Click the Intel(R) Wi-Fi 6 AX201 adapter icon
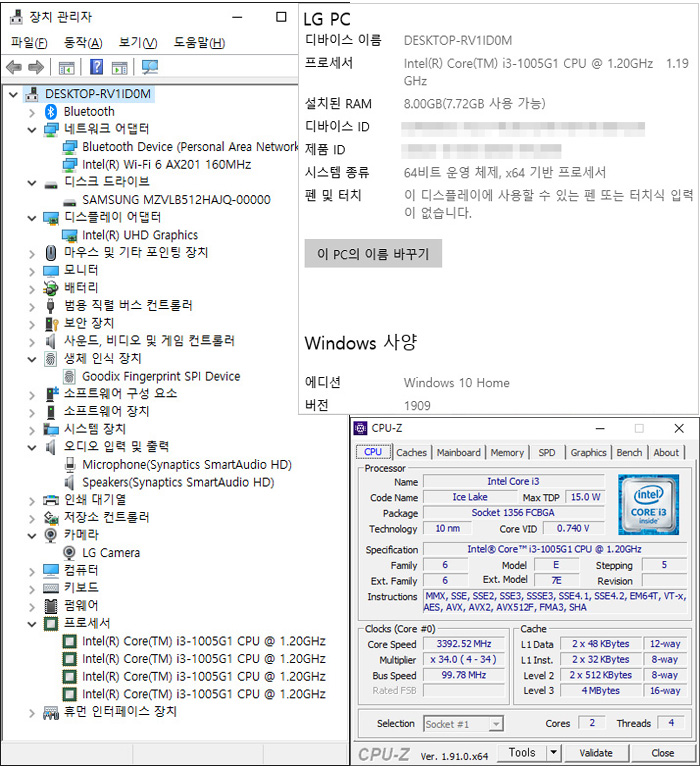 tap(70, 165)
